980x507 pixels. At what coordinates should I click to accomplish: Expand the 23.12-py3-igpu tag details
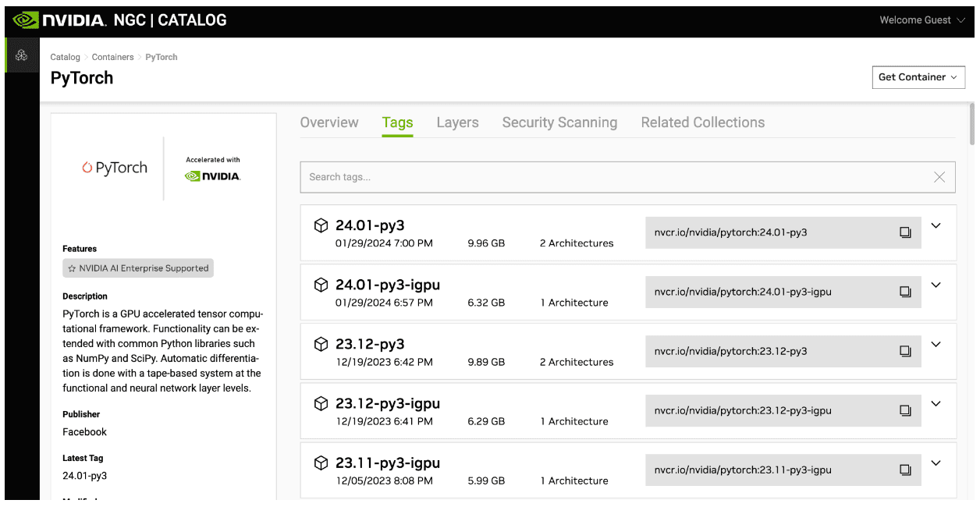point(936,403)
